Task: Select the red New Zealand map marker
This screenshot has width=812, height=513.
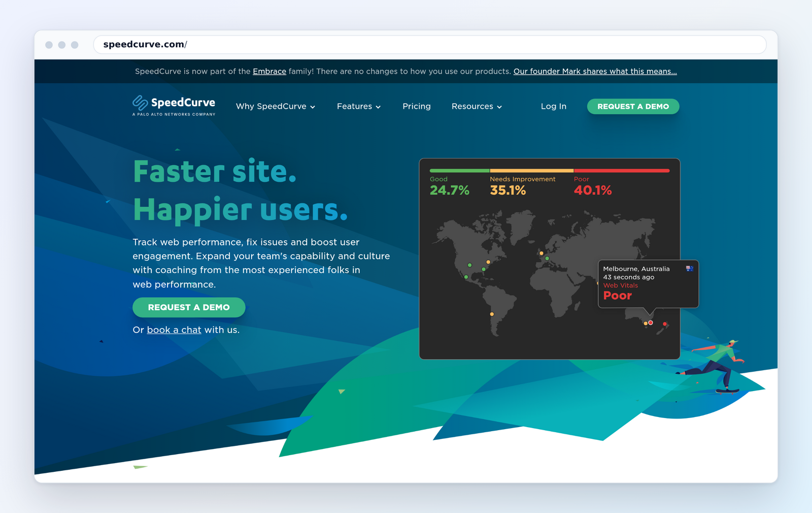Action: [665, 324]
